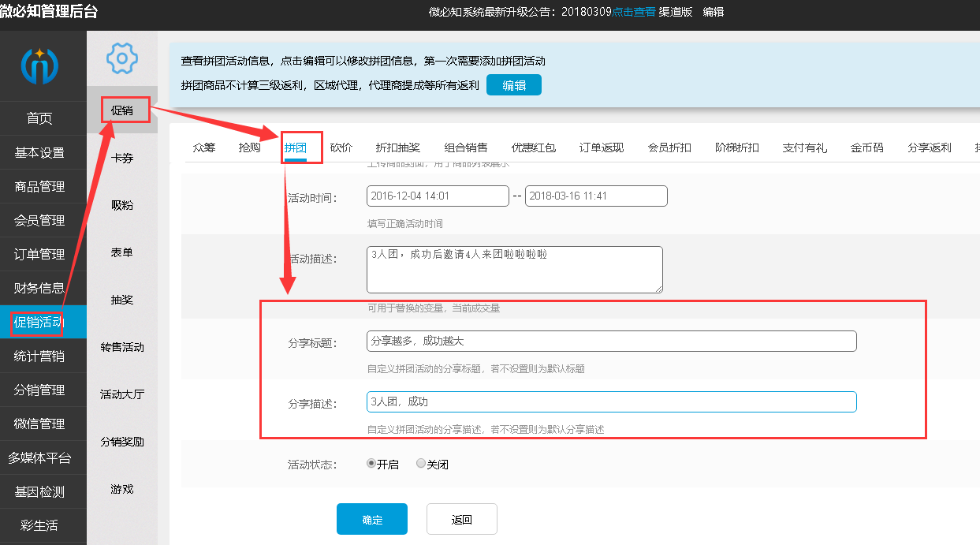This screenshot has height=545, width=980.
Task: Click the blue 编辑 button in the notice
Action: click(x=513, y=85)
